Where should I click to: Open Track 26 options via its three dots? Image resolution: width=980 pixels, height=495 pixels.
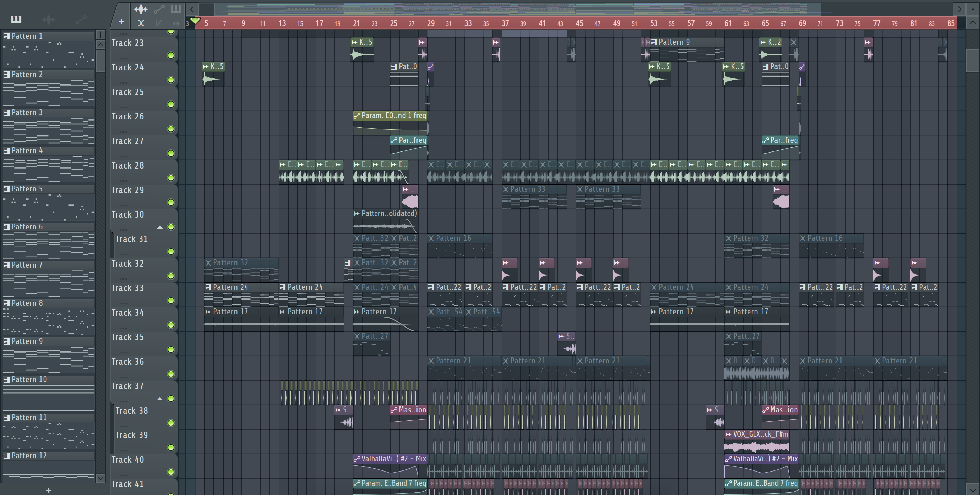(123, 132)
